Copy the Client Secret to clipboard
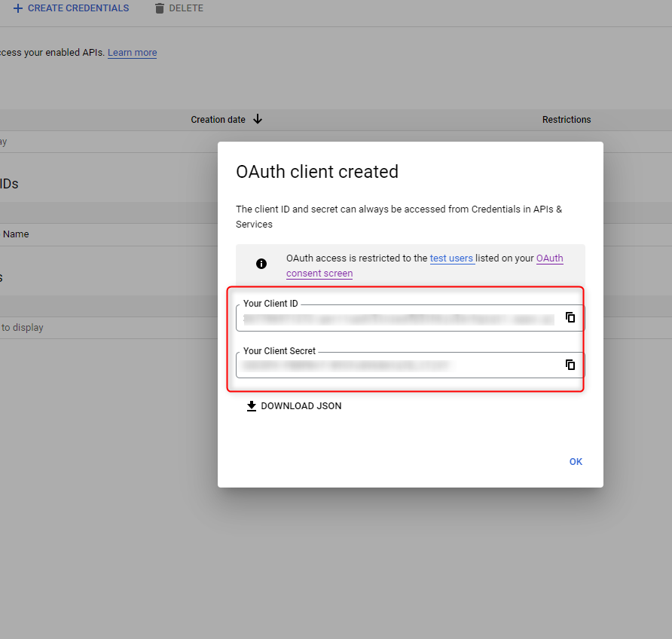Image resolution: width=672 pixels, height=639 pixels. [x=570, y=365]
